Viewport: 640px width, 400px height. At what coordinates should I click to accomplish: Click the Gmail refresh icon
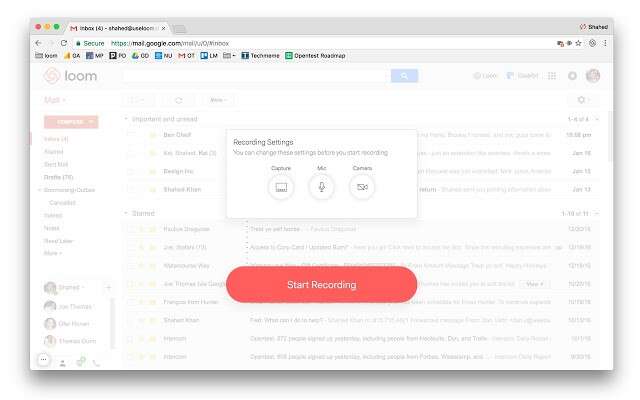coord(178,100)
